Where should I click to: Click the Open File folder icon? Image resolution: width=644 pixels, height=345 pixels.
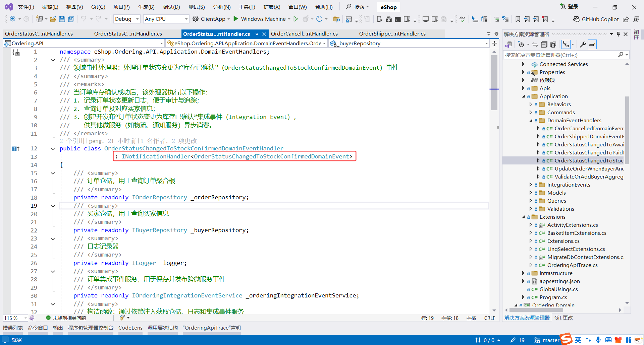click(x=53, y=19)
